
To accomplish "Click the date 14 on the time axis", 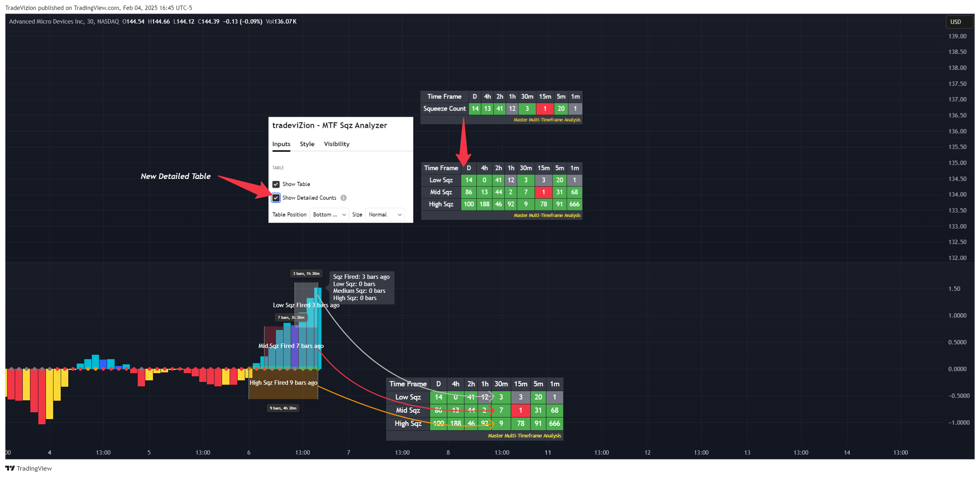I will 847,453.
